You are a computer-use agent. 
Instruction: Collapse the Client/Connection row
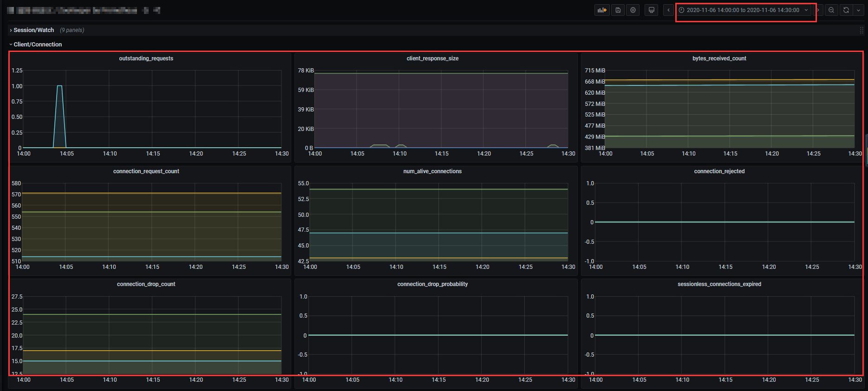coord(36,45)
